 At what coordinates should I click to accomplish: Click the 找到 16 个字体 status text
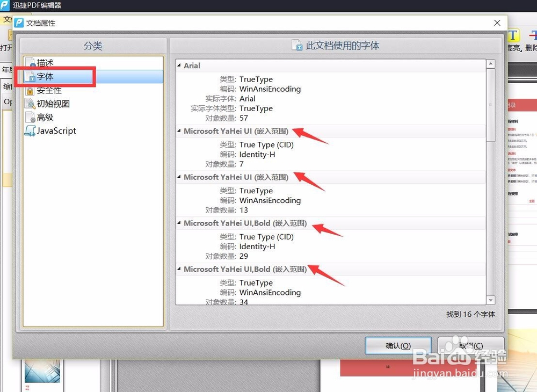point(470,314)
